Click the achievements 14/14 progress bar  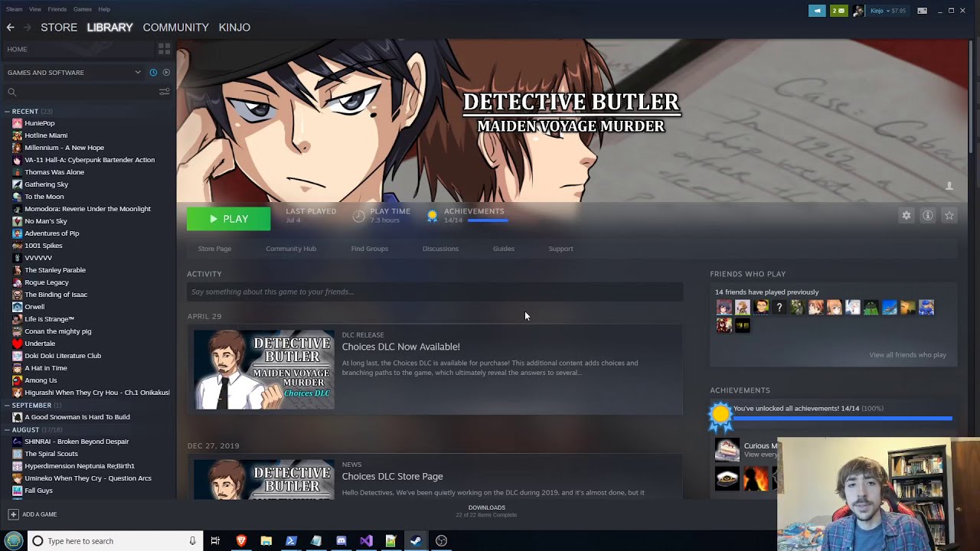[x=488, y=220]
